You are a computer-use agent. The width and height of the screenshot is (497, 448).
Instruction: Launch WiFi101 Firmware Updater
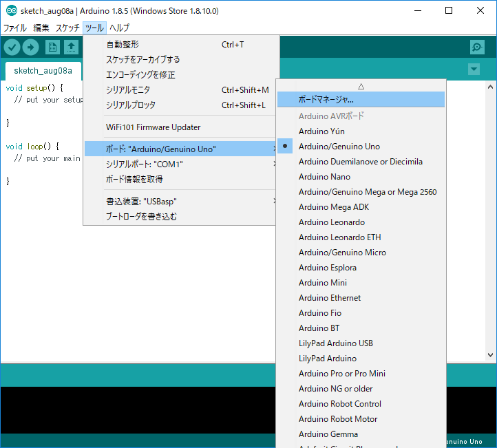click(x=180, y=127)
